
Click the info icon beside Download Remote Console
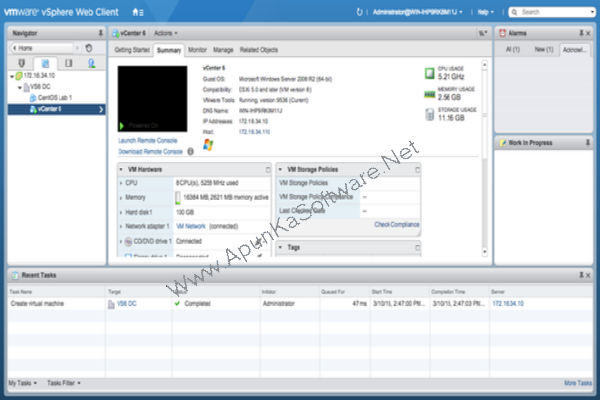[x=190, y=152]
